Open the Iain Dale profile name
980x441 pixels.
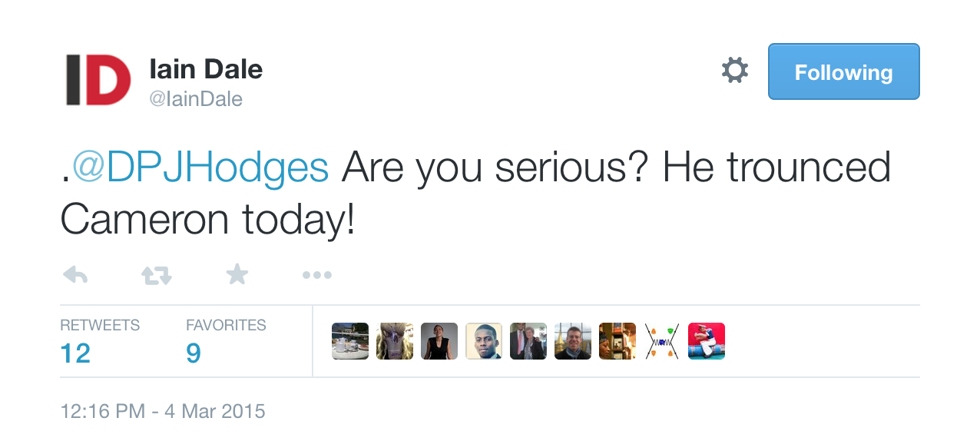[x=206, y=70]
